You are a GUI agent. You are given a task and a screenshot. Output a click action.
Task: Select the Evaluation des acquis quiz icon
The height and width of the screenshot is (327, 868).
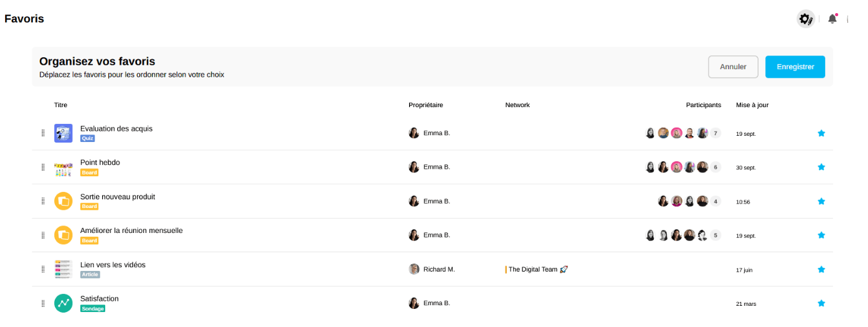tap(64, 133)
